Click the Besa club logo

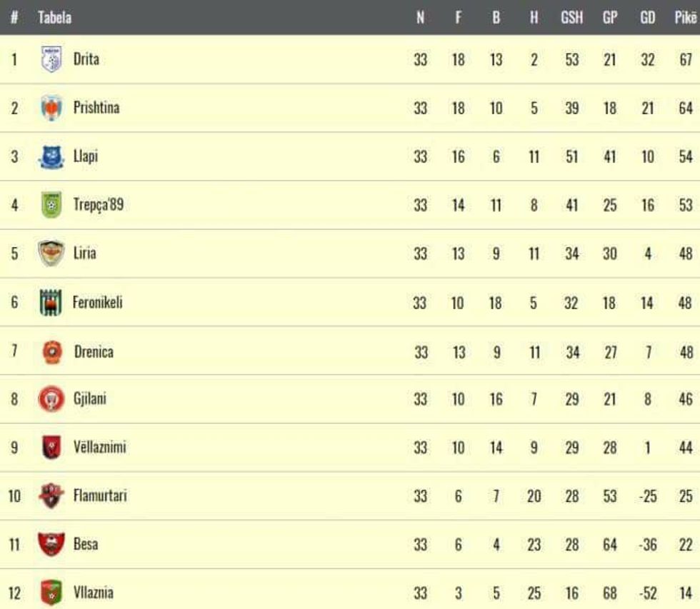(51, 545)
